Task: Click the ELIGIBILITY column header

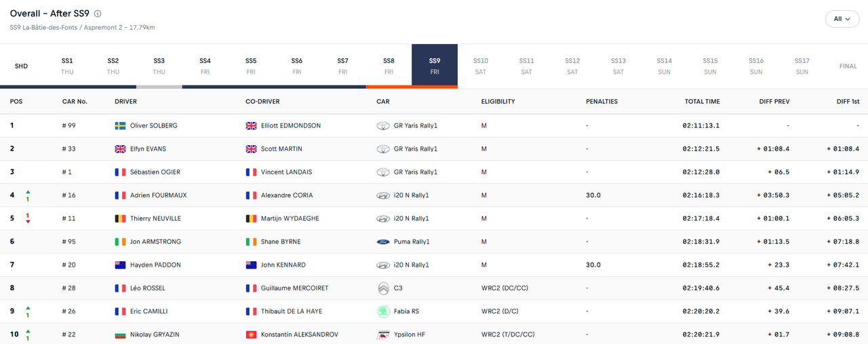Action: point(498,102)
